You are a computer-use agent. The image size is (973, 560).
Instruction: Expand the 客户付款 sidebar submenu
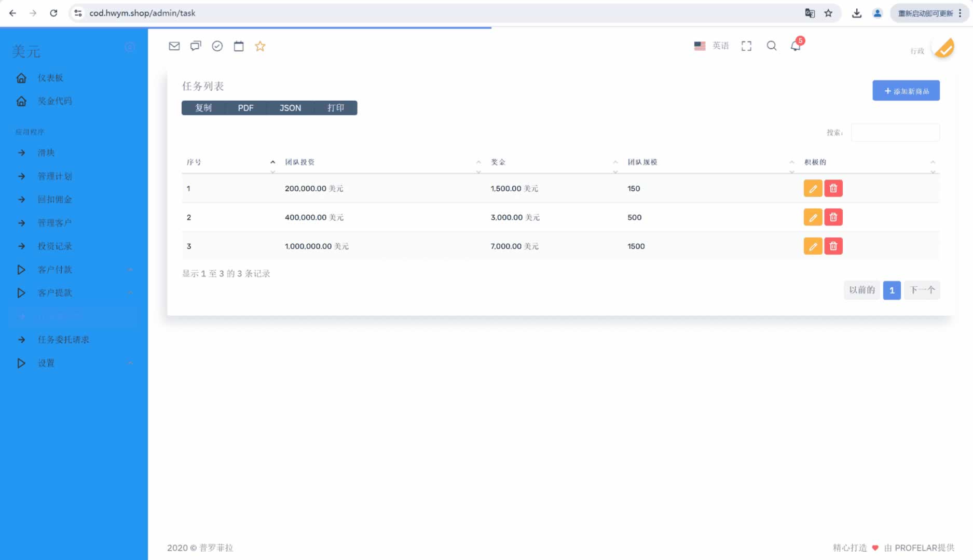coord(55,270)
